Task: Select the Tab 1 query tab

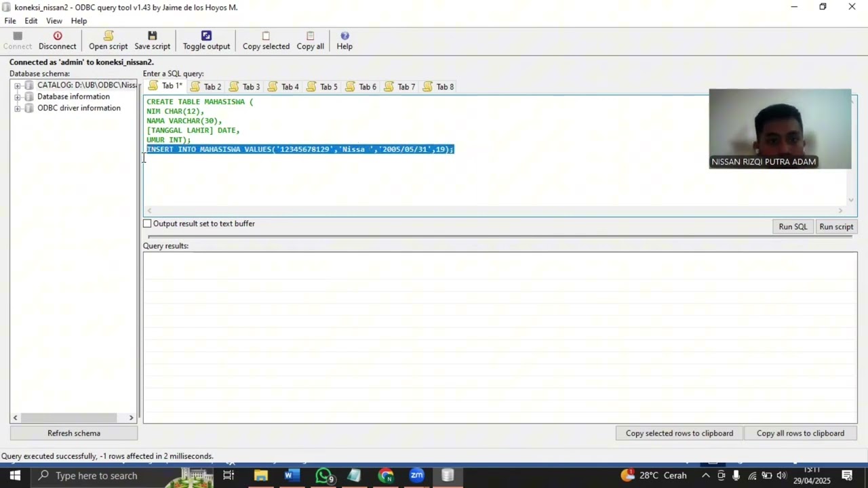Action: click(x=165, y=86)
